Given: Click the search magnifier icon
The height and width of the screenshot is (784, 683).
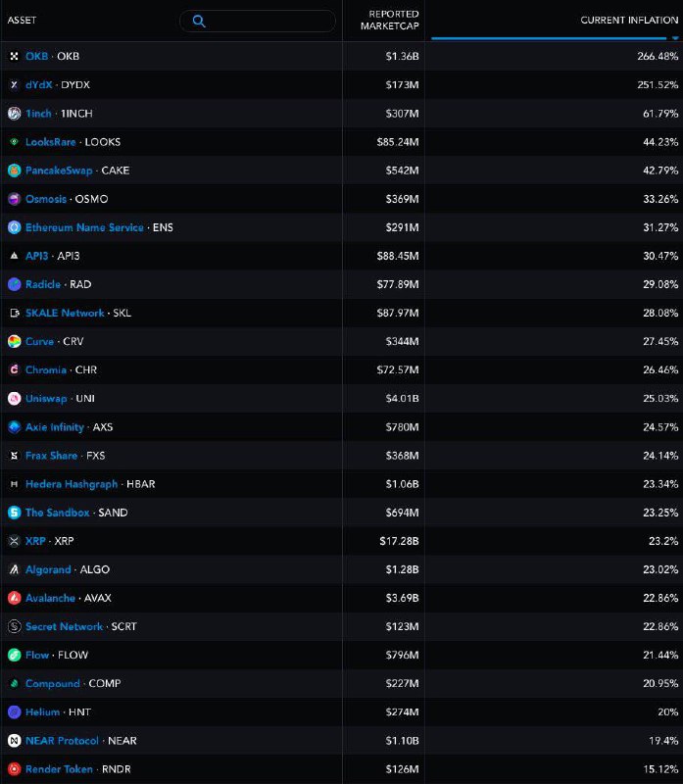Looking at the screenshot, I should pyautogui.click(x=199, y=21).
